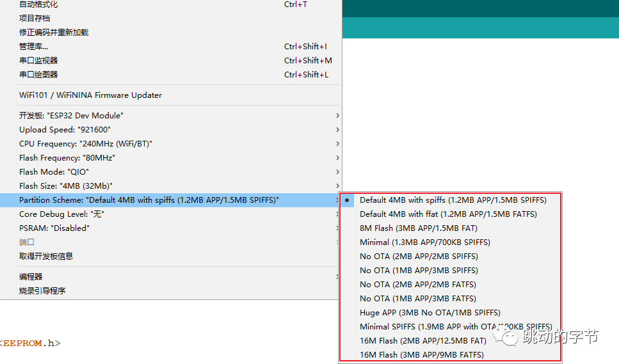Expand the PSRAM "Disabled" submenu
Viewport: 619px width, 364px height.
click(x=170, y=228)
